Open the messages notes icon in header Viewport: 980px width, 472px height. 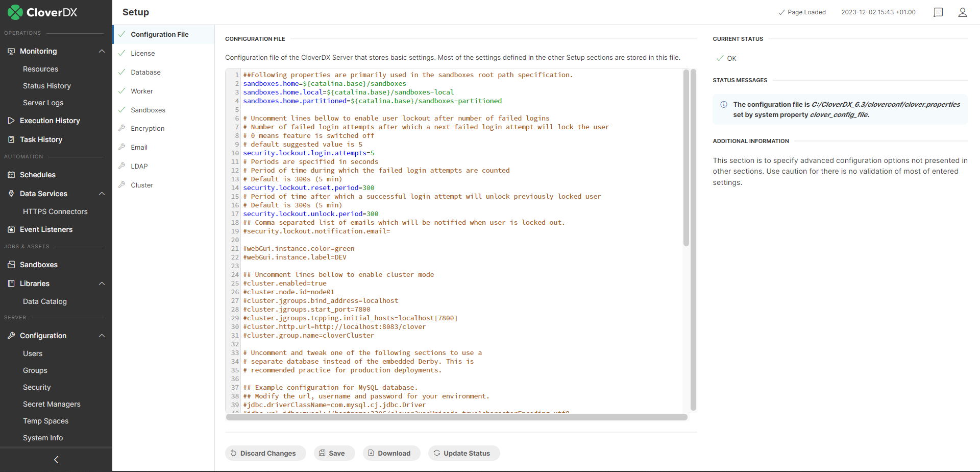938,12
